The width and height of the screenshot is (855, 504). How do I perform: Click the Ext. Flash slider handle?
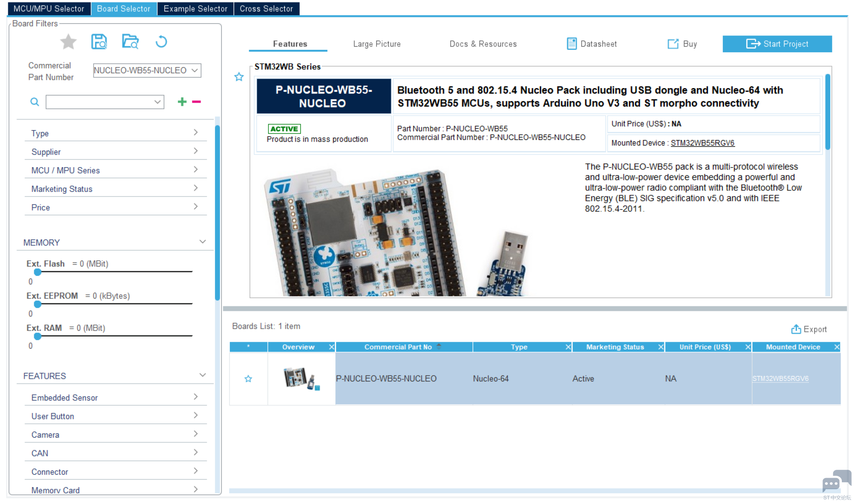37,272
